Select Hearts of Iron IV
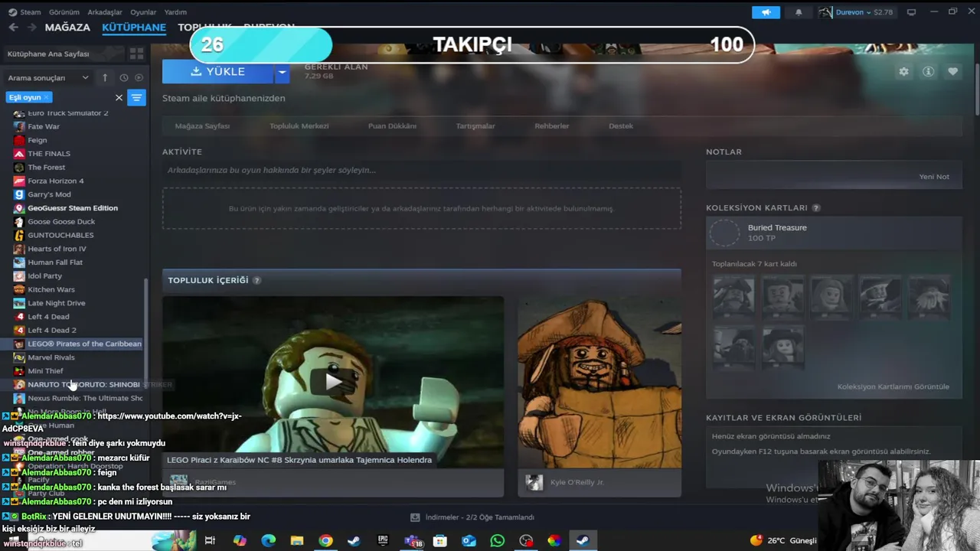The image size is (980, 551). pos(57,249)
